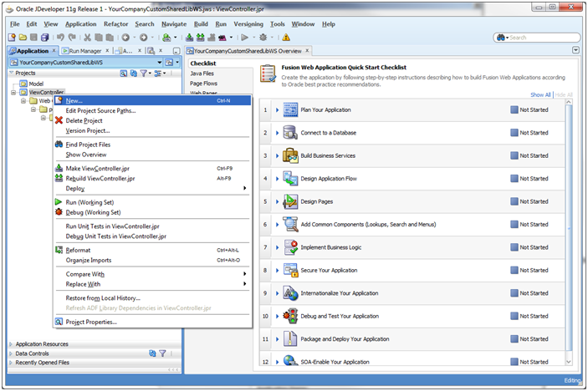This screenshot has width=588, height=391.
Task: Select Delete Project from the context menu
Action: [x=152, y=120]
